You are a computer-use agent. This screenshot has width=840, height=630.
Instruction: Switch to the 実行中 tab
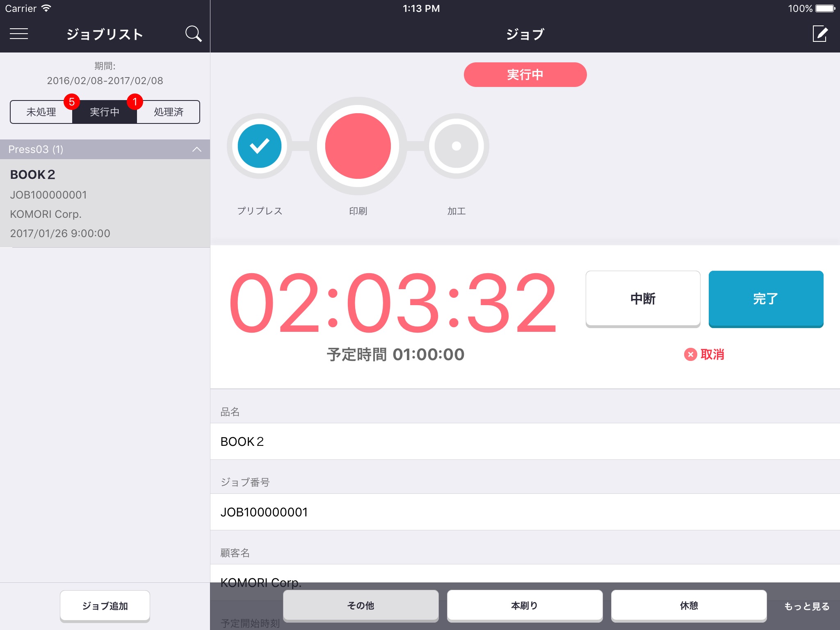(x=105, y=112)
